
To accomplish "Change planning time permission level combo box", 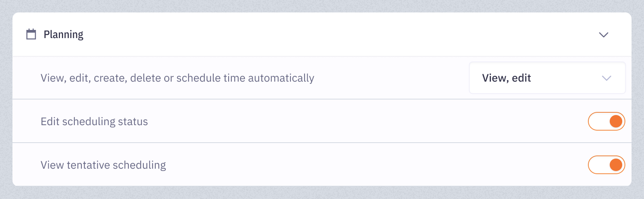I will tap(547, 78).
